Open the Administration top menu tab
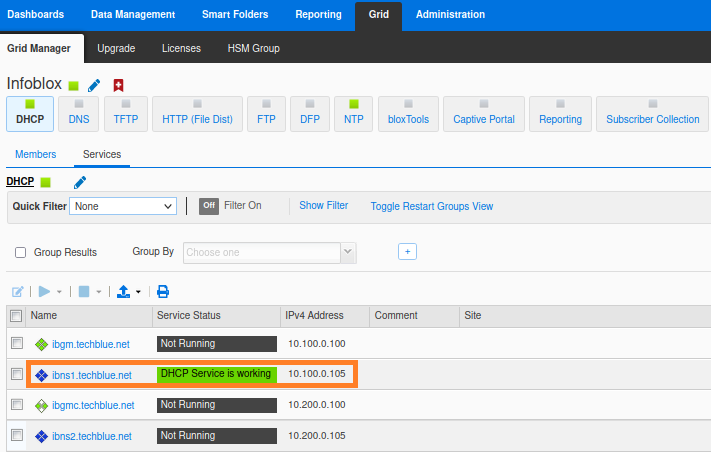The height and width of the screenshot is (452, 711). coord(450,15)
